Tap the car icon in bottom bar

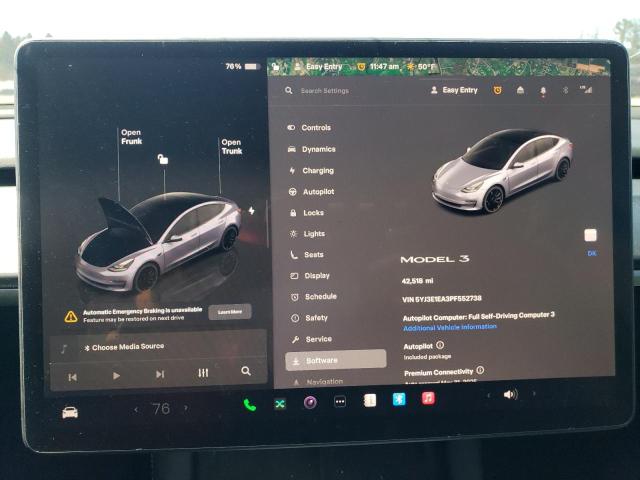click(x=70, y=412)
